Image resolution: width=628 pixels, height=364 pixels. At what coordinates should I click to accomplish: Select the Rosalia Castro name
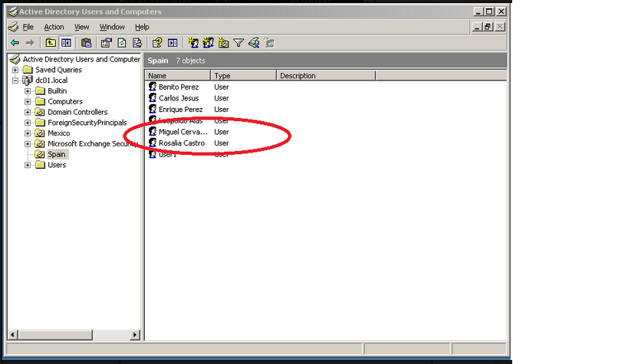click(182, 143)
